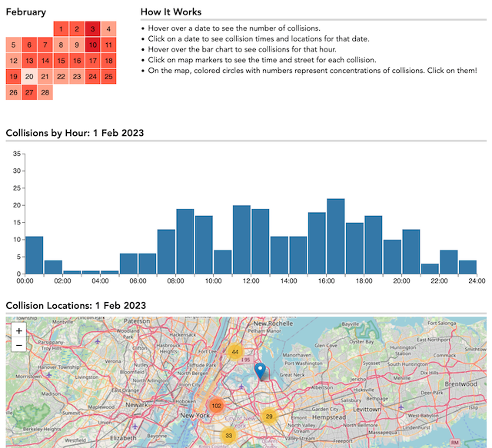
Task: Select February 3 in the calendar
Action: pyautogui.click(x=92, y=29)
